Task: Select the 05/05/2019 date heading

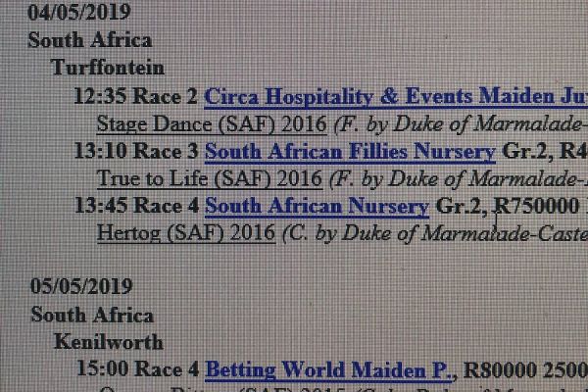Action: point(81,286)
